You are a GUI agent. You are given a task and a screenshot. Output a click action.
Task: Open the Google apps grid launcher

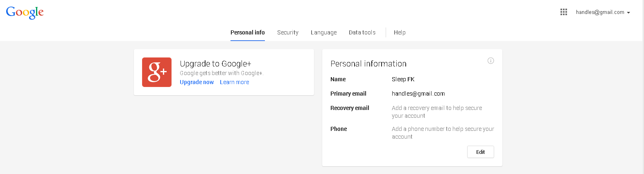coord(564,12)
